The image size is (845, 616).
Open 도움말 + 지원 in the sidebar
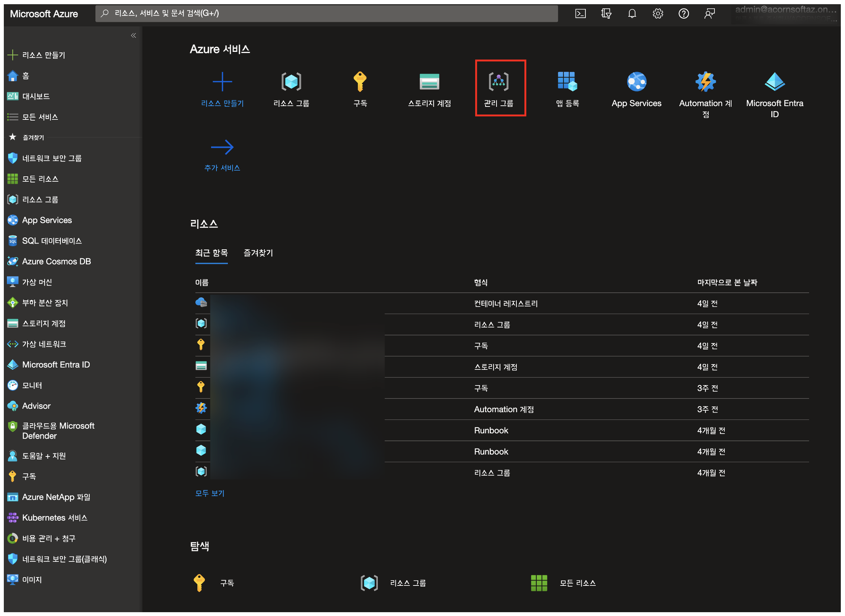click(x=37, y=456)
